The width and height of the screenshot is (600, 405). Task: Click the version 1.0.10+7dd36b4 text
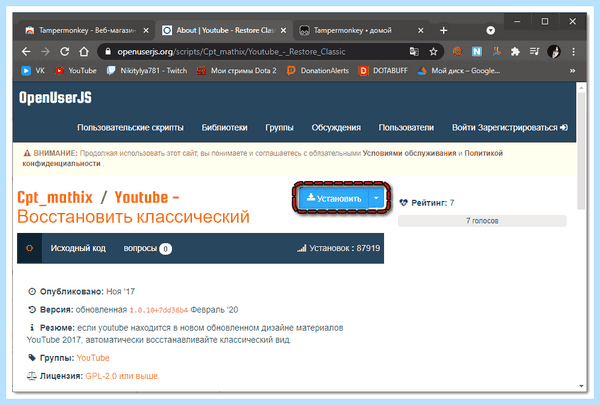coord(158,310)
